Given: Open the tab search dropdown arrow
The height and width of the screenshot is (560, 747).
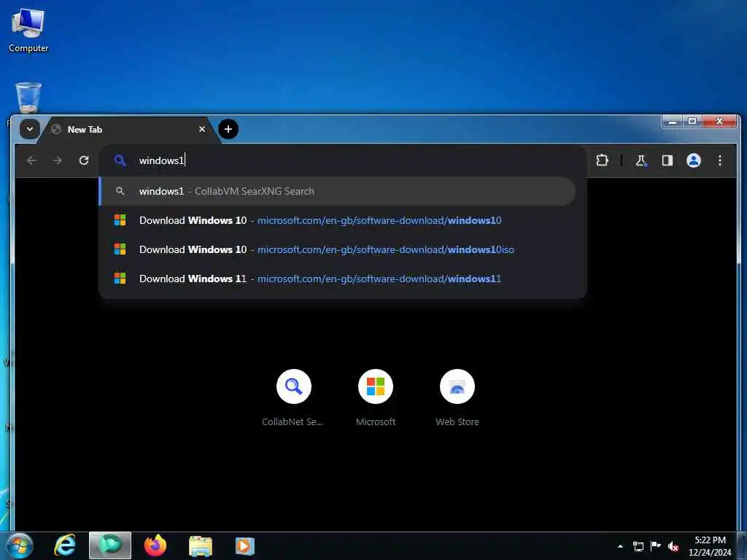Looking at the screenshot, I should (x=29, y=129).
